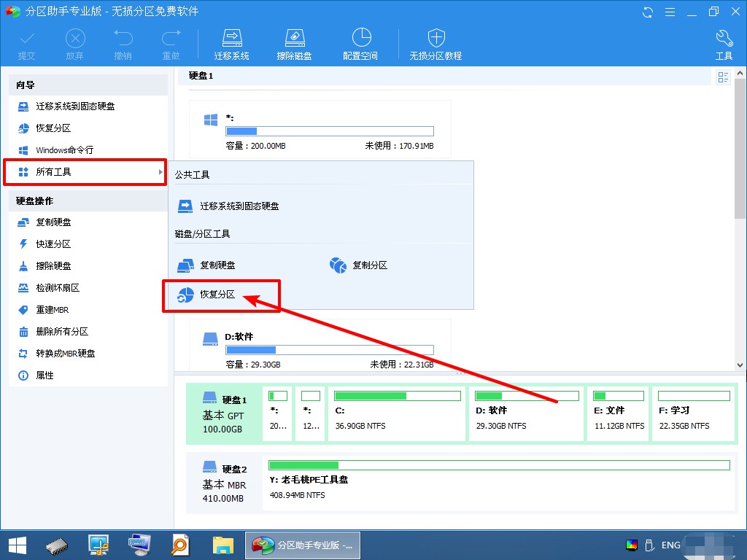The width and height of the screenshot is (747, 560).
Task: Open the Windows Start button
Action: (x=18, y=545)
